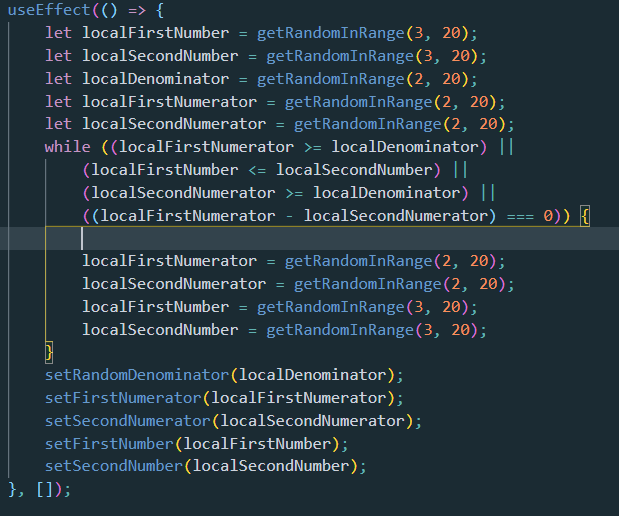The width and height of the screenshot is (619, 516).
Task: Click the === operator in the loop condition
Action: click(520, 216)
